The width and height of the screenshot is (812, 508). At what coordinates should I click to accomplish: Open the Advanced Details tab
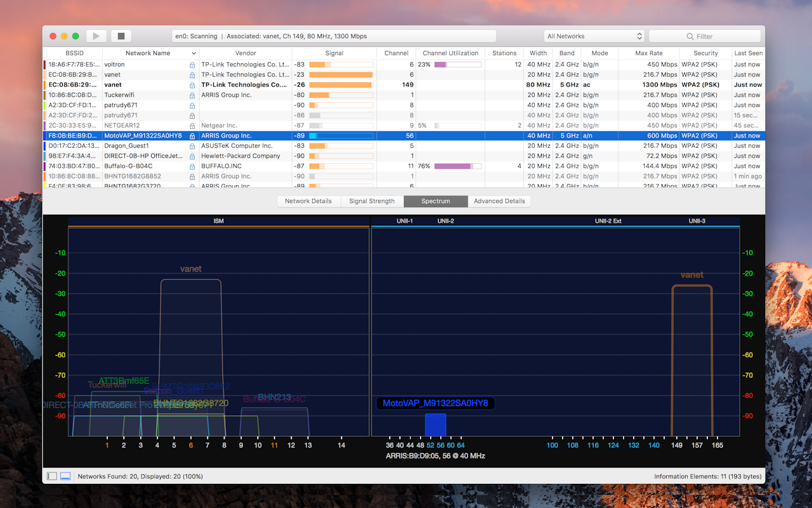pyautogui.click(x=499, y=201)
